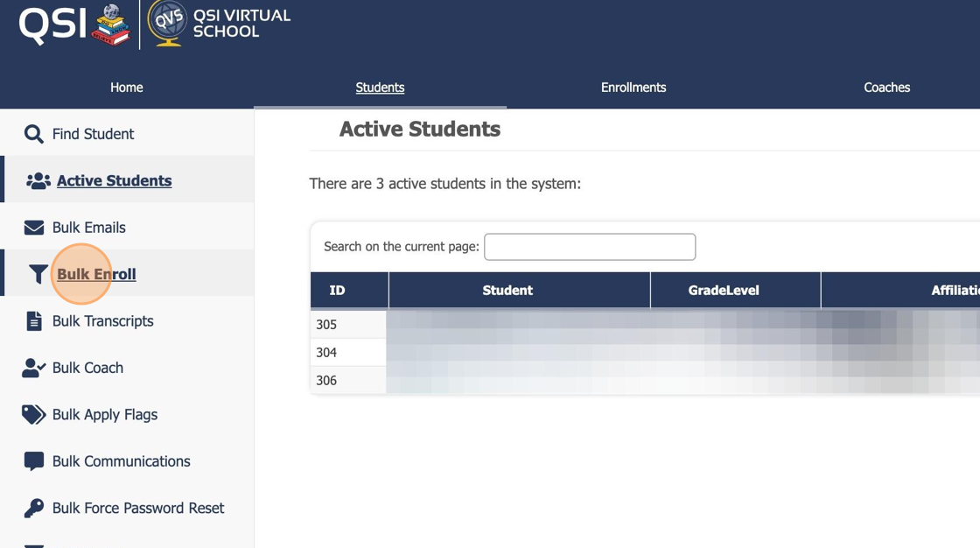Sort table by ID column header

tap(337, 291)
